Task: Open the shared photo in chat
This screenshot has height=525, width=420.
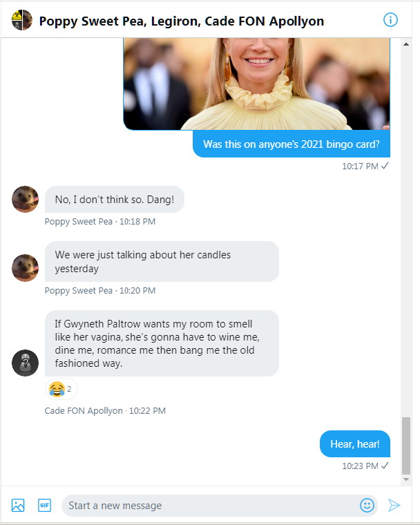Action: click(256, 83)
